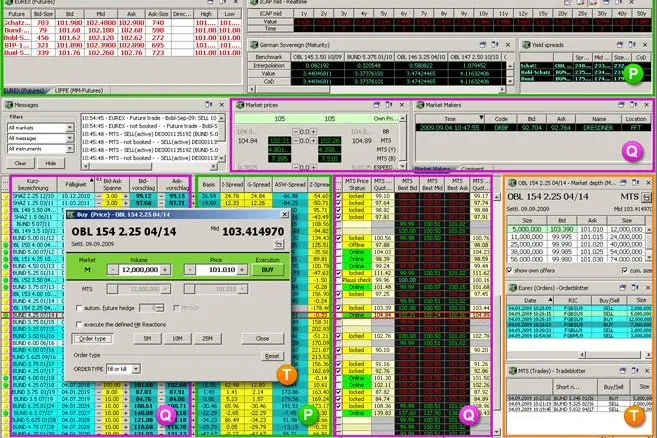Screen dimensions: 657x438
Task: Click the Eurex Orderblotter panel icon
Action: point(512,288)
